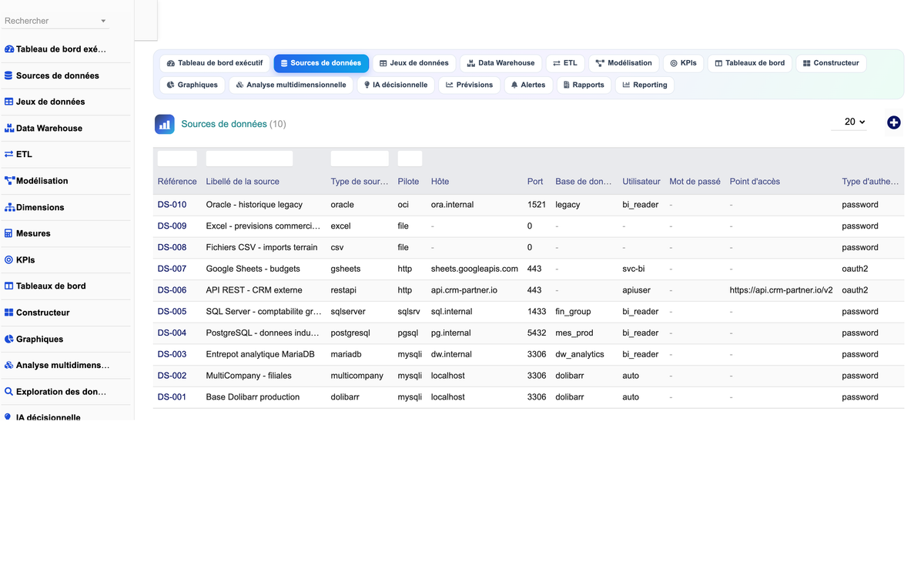Open the Prévisions tab
This screenshot has width=924, height=572.
[x=469, y=85]
